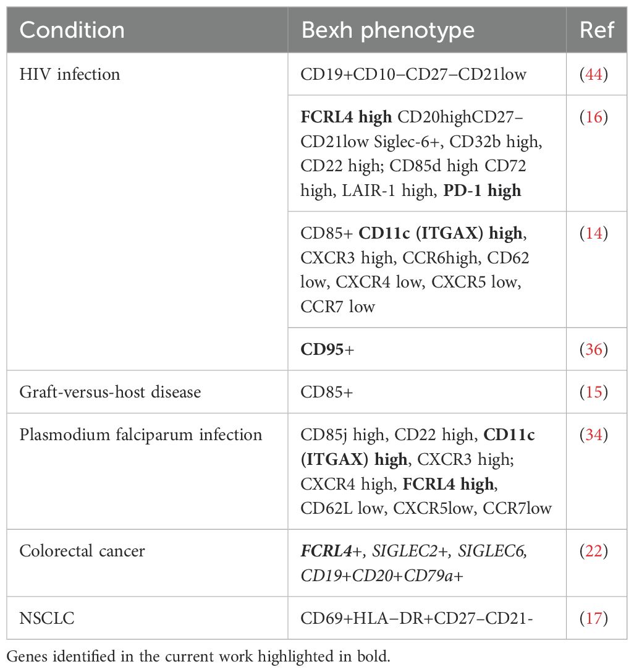Select the HIV infection condition cell
This screenshot has width=634, height=672.
(x=70, y=75)
